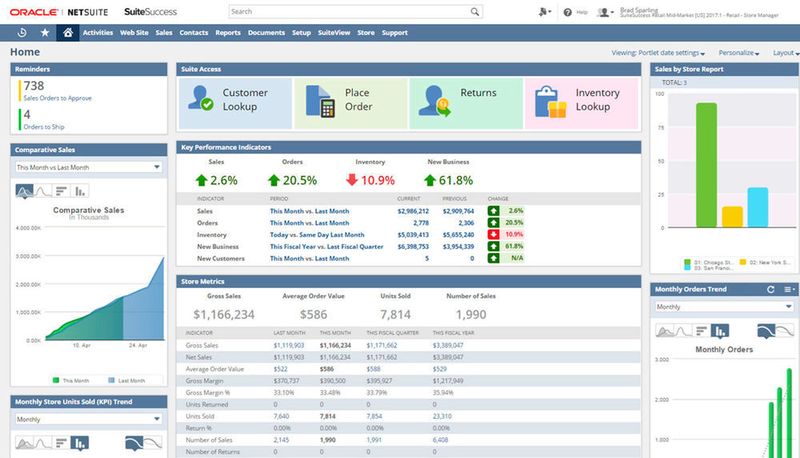The image size is (800, 458).
Task: Open the Store menu
Action: tap(366, 33)
